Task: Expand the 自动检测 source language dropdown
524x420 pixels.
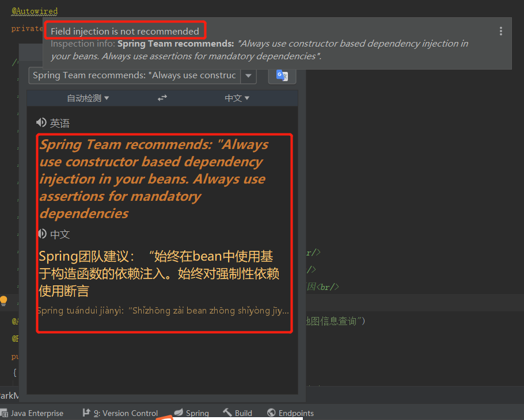Action: pyautogui.click(x=88, y=98)
